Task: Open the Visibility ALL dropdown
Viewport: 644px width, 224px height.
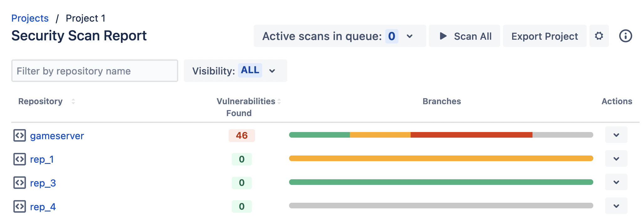Action: click(x=272, y=71)
